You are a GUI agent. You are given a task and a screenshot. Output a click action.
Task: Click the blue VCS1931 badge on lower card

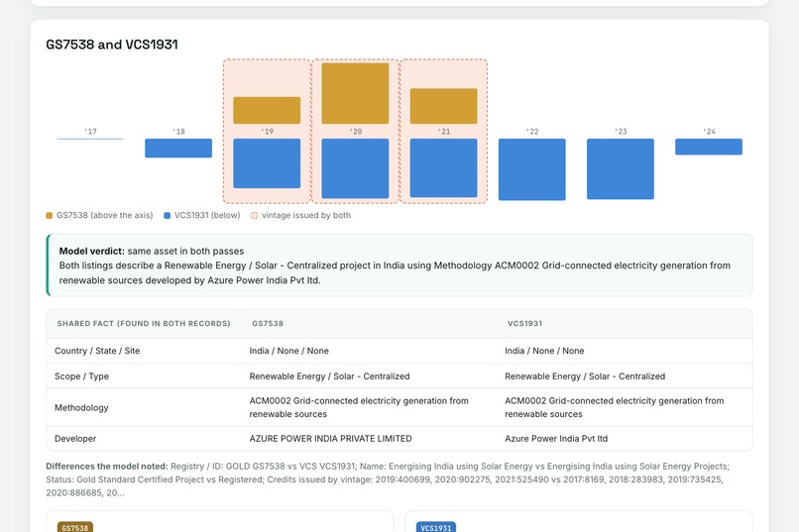tap(435, 527)
